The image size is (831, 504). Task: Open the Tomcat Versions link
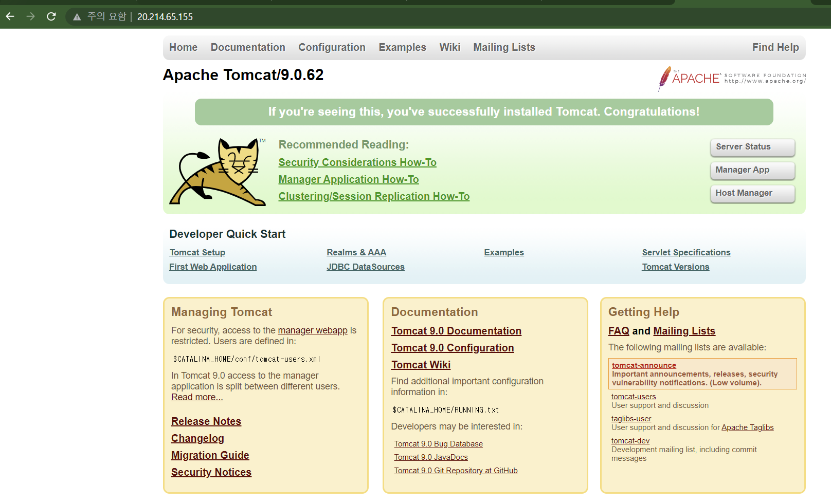676,267
